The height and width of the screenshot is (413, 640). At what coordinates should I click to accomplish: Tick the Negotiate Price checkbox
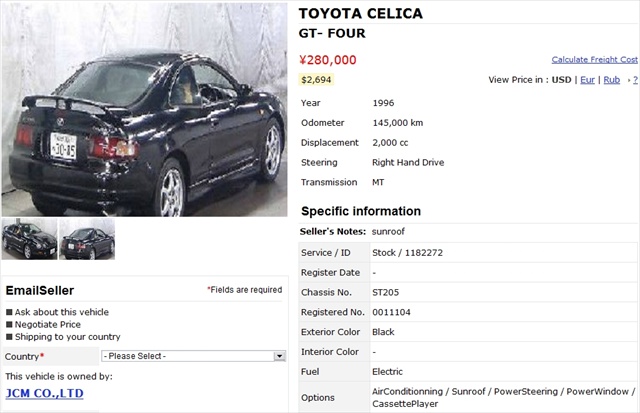point(9,324)
